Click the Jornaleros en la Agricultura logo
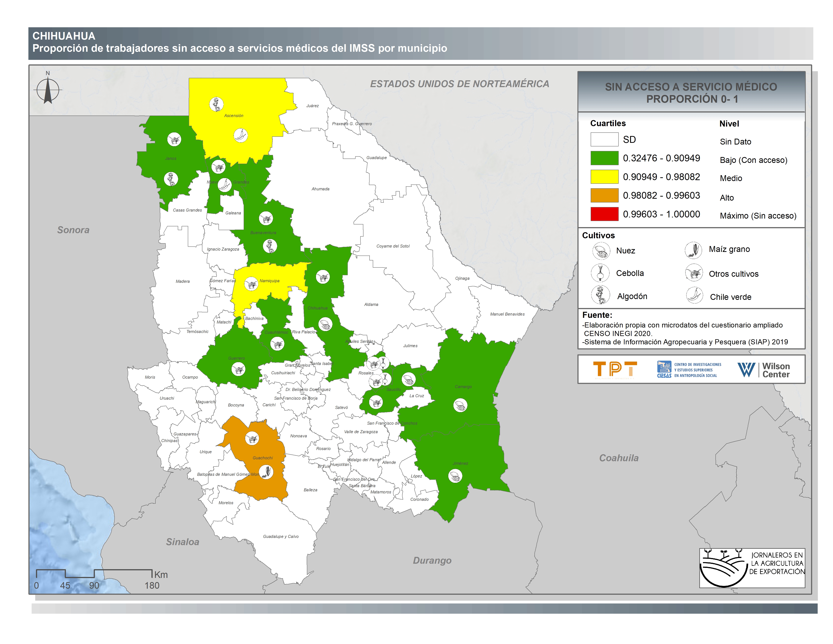Image resolution: width=833 pixels, height=644 pixels. pyautogui.click(x=752, y=568)
